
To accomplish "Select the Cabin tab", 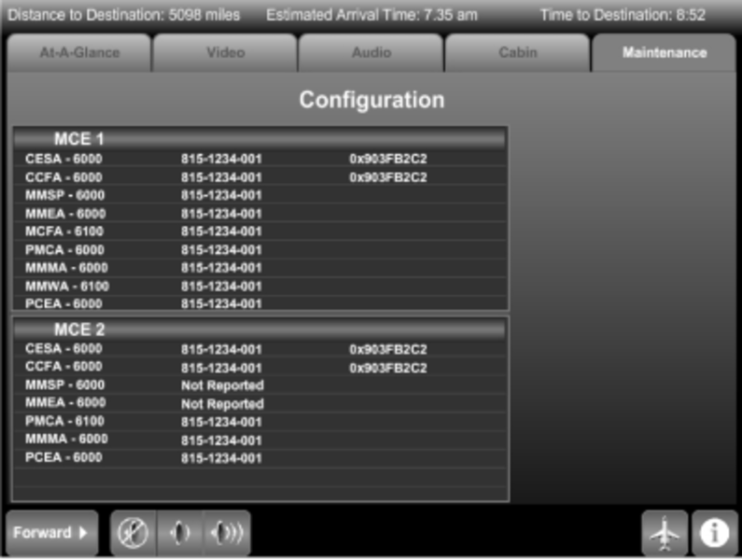I will [517, 53].
